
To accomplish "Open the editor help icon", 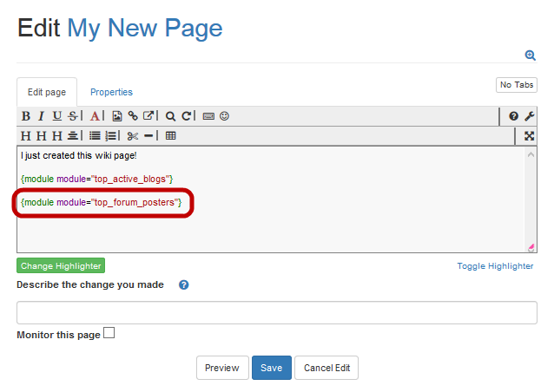I will pos(514,116).
